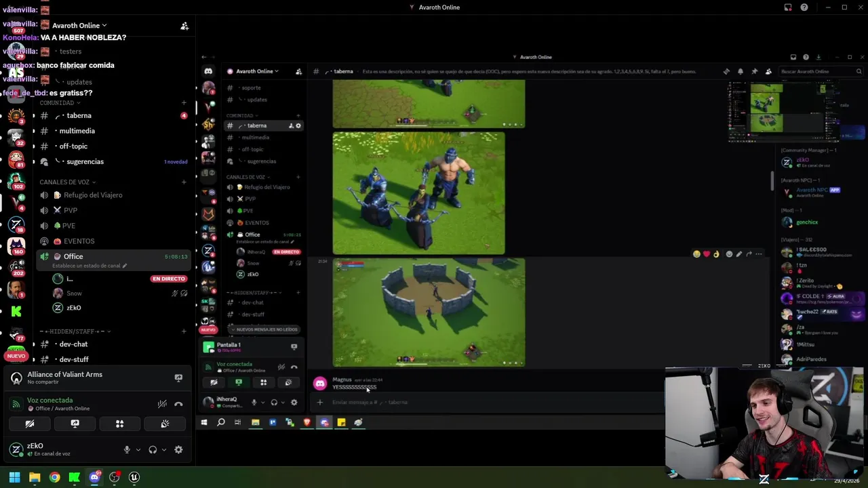Open Avaroth Online server dropdown menu
The height and width of the screenshot is (488, 868).
coord(79,26)
